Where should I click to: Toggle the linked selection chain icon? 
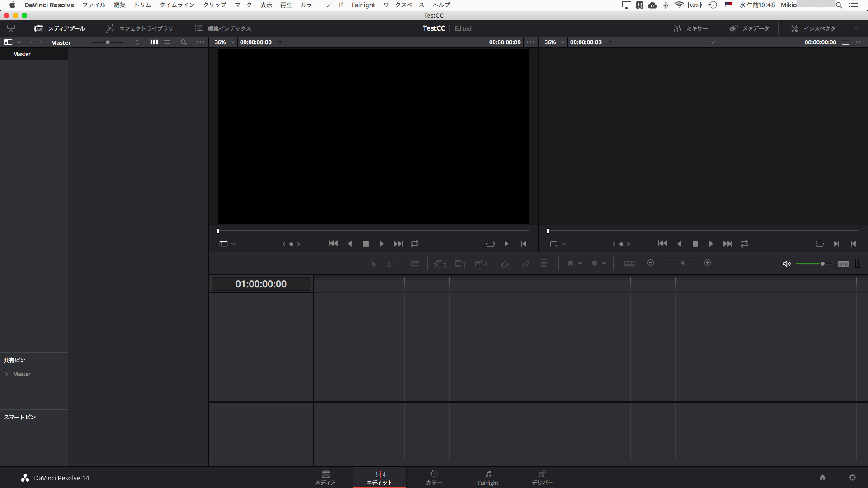pyautogui.click(x=525, y=264)
